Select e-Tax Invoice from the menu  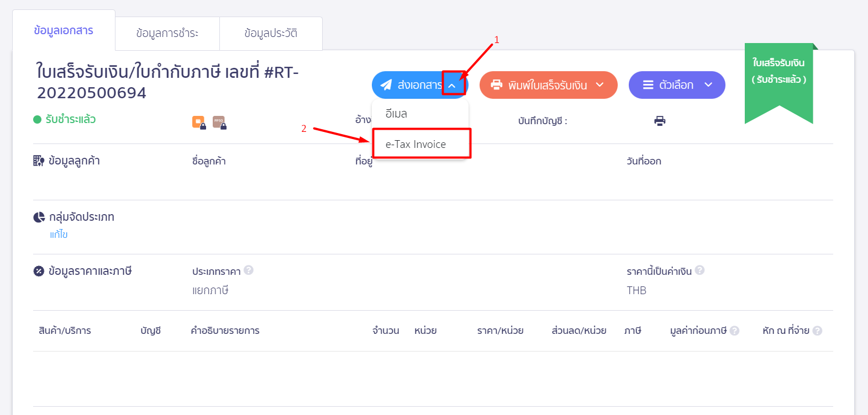415,144
